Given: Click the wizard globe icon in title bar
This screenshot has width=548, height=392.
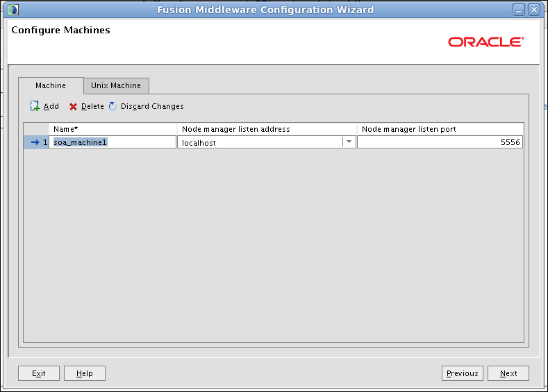Looking at the screenshot, I should 13,10.
